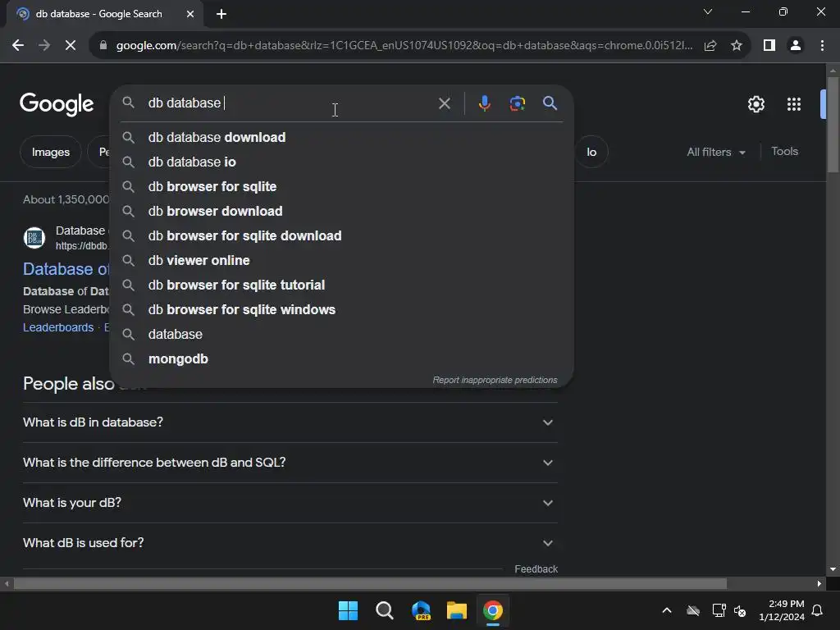Start voice search with microphone icon

tap(484, 103)
